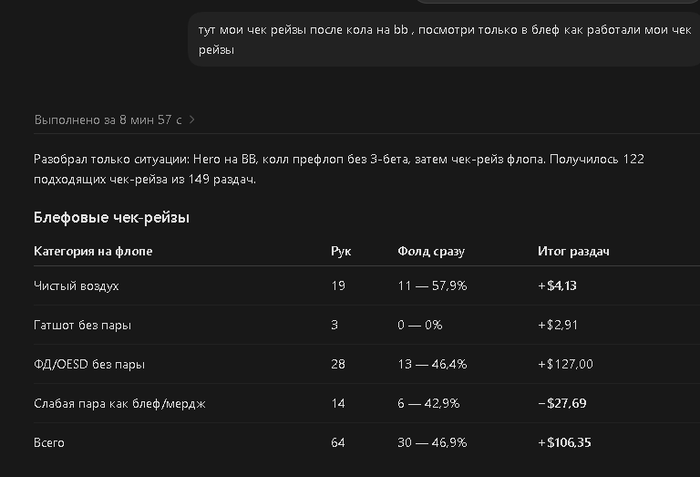
Task: Click the "Фолд сразу" column header
Action: pyautogui.click(x=431, y=251)
